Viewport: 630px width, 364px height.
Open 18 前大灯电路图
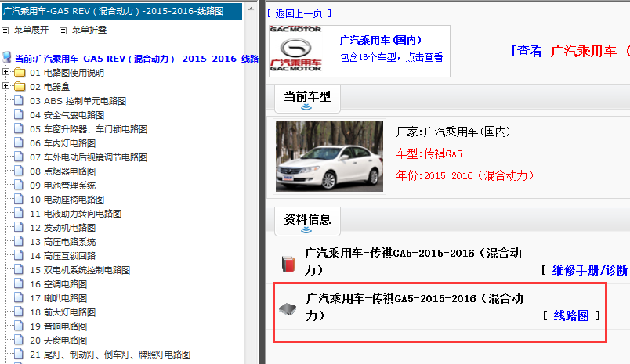pyautogui.click(x=63, y=312)
